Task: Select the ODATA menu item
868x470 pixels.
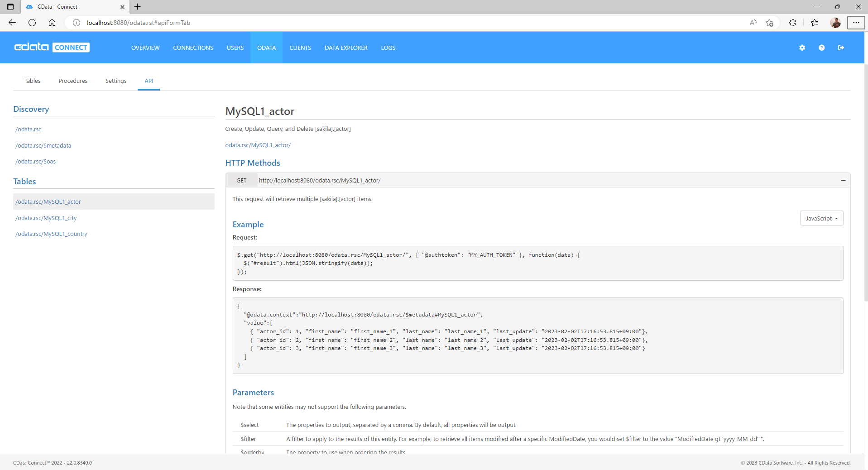Action: pos(266,48)
